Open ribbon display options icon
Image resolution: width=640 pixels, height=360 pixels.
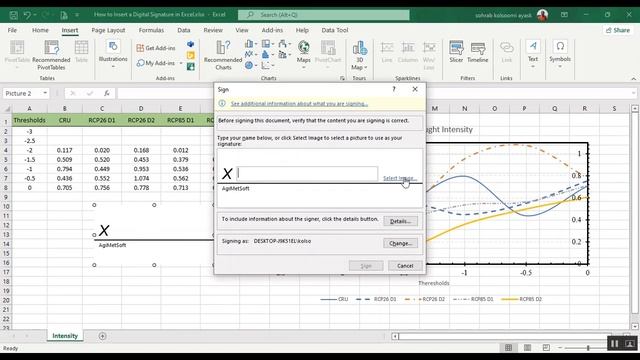click(564, 15)
